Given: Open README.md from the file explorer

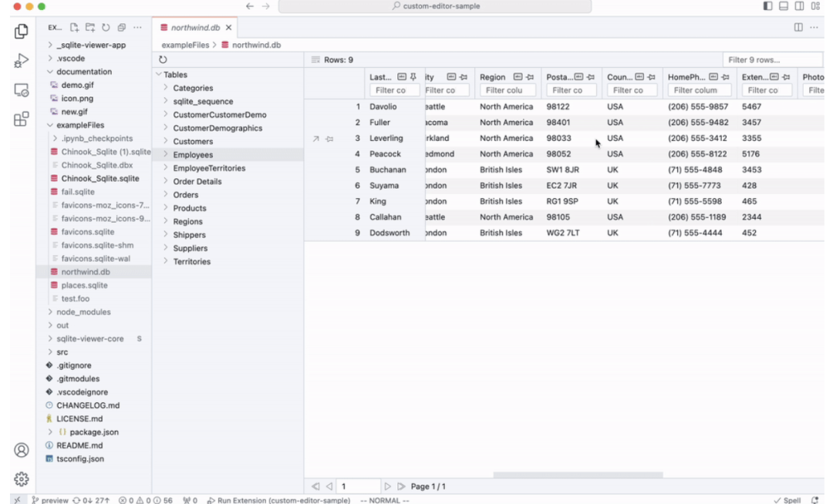Looking at the screenshot, I should pos(79,445).
